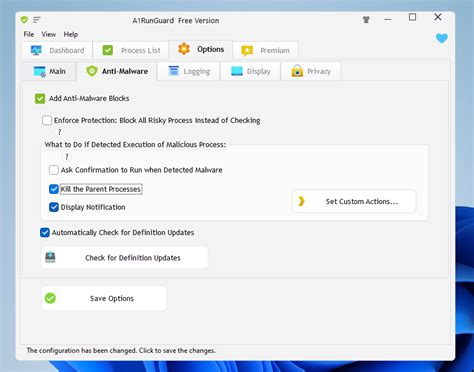Screen dimensions: 474x372
Task: Switch to the Main options sub-tab
Action: [50, 71]
